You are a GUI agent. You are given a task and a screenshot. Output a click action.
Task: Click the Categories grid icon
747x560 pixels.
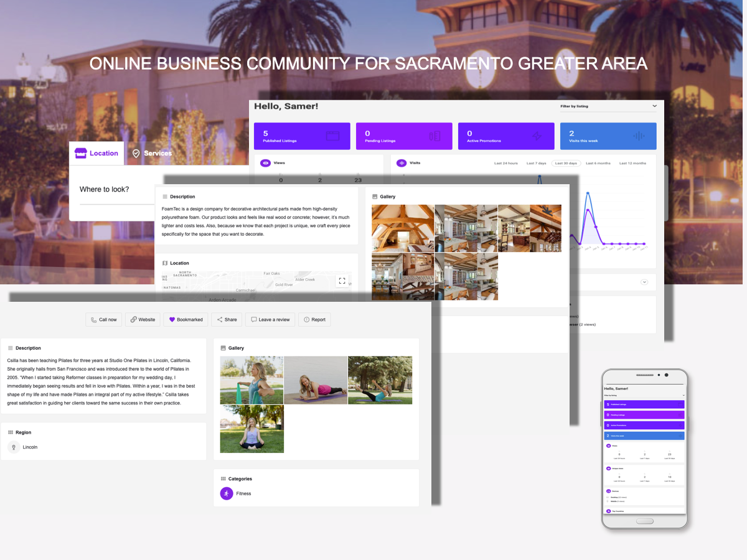(x=223, y=479)
